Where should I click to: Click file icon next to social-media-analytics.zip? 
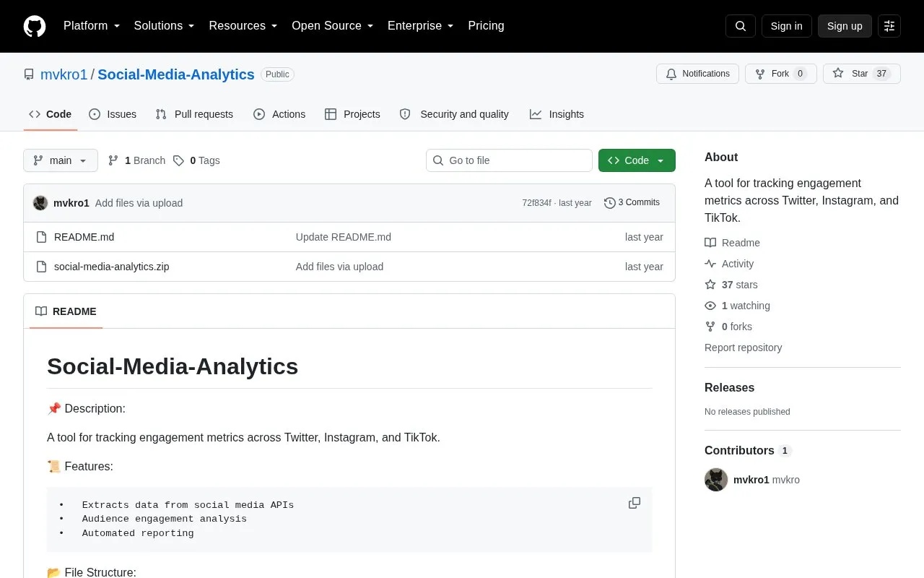[41, 267]
